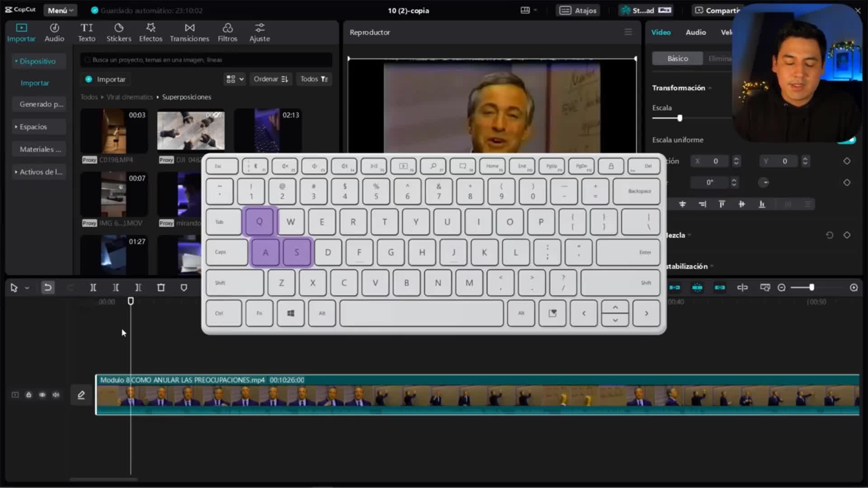The image size is (868, 488).
Task: Open the Transiciones tab
Action: coord(189,33)
